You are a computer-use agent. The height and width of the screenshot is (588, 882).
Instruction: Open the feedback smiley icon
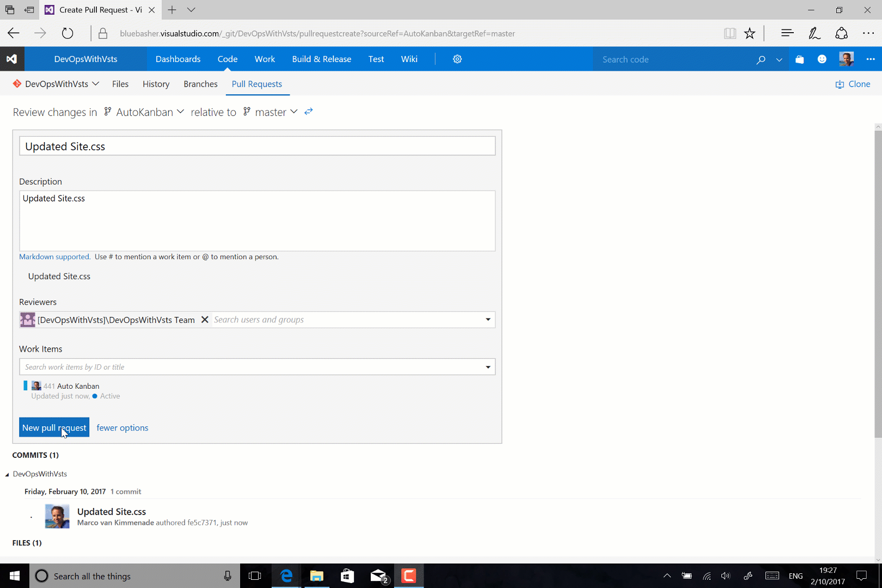pos(822,59)
